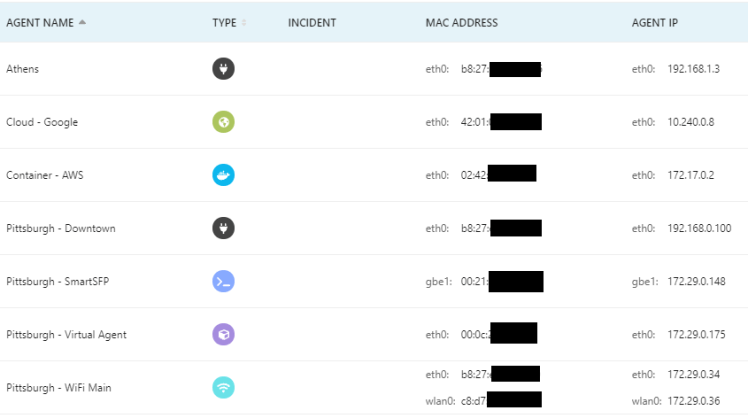Viewport: 748px width, 418px height.
Task: Click the plug icon for Athens agent
Action: (223, 69)
